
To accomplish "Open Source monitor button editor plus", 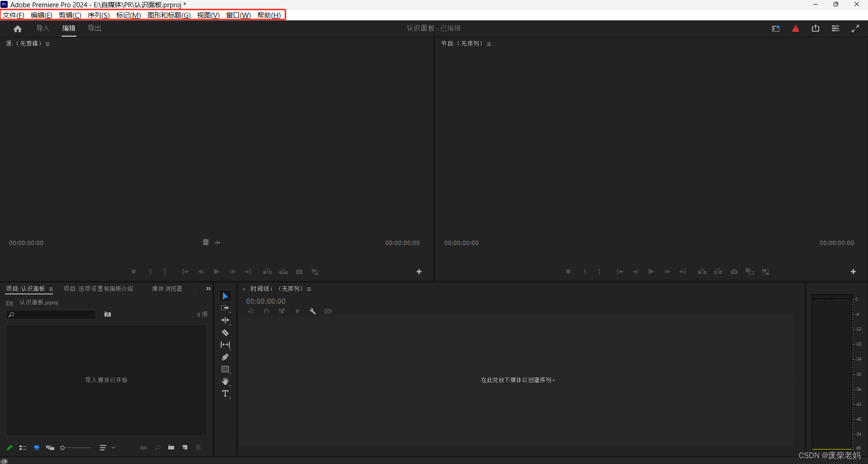I will point(419,272).
